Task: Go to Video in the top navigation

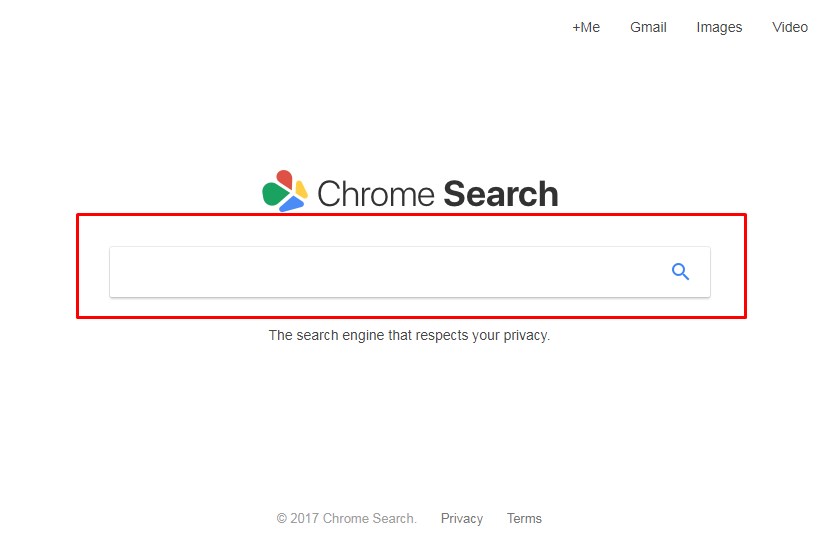Action: [x=790, y=27]
